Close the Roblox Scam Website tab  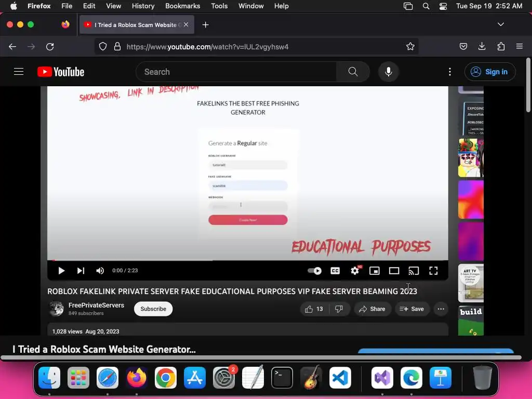(x=186, y=24)
